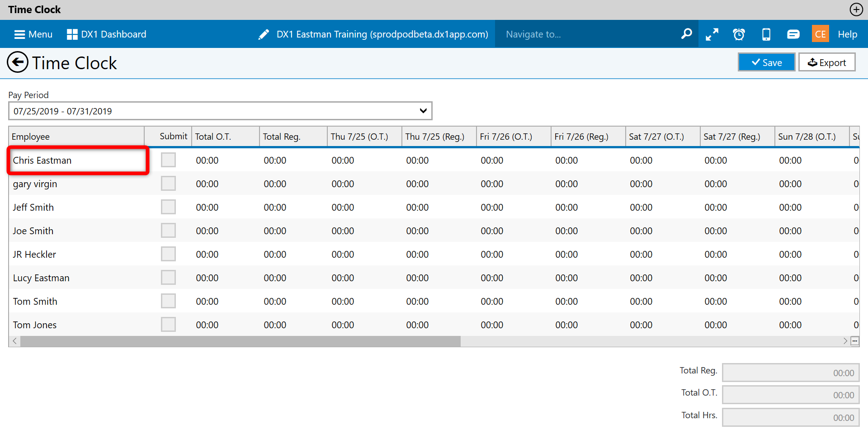Select the gary virgin employee row
Viewport: 868px width, 439px height.
coord(434,184)
